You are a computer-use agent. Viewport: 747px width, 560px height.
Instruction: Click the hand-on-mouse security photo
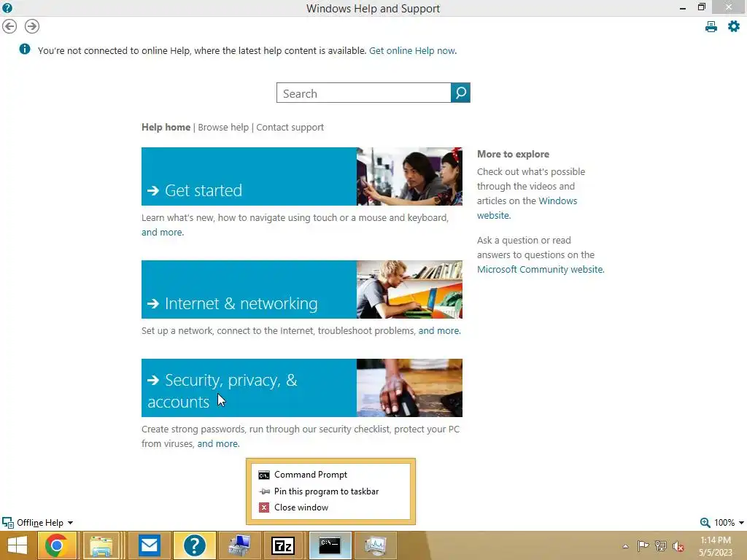(x=409, y=388)
